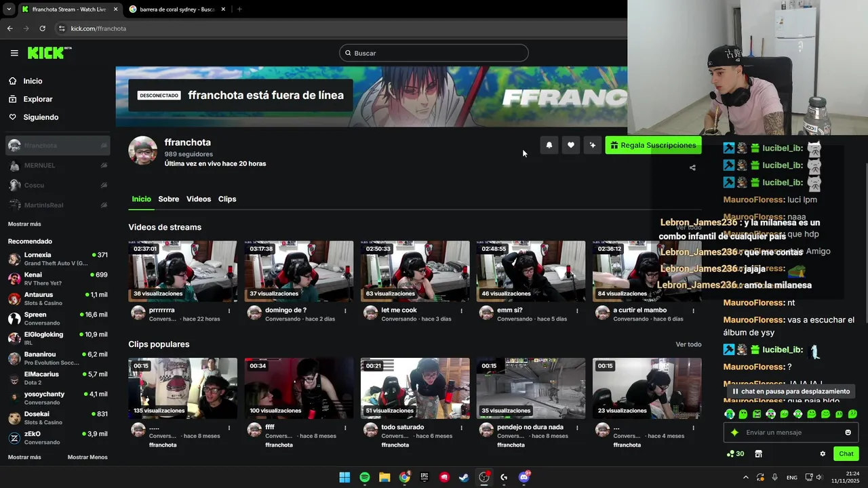Click the Buscar search field
The height and width of the screenshot is (488, 868).
tap(434, 53)
